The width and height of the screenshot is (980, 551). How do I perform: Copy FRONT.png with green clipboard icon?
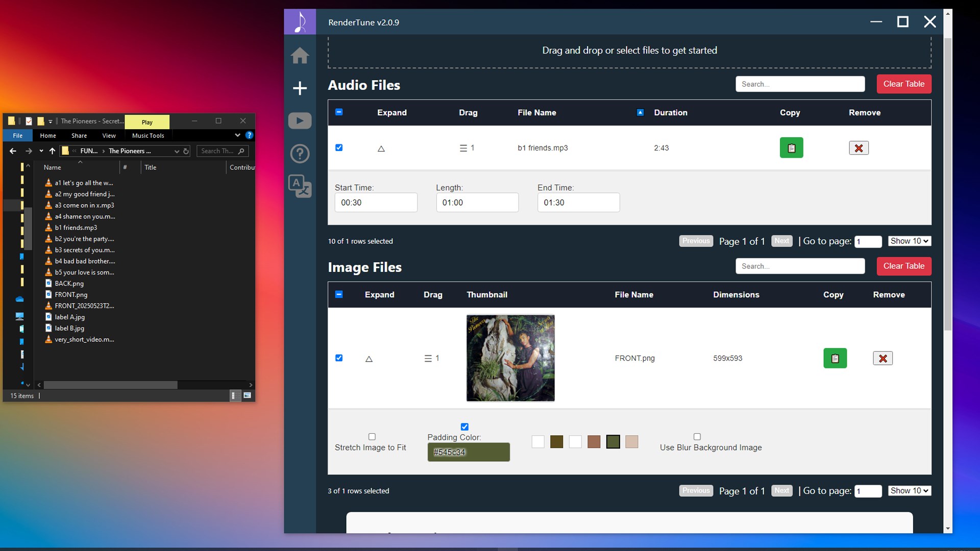coord(835,358)
